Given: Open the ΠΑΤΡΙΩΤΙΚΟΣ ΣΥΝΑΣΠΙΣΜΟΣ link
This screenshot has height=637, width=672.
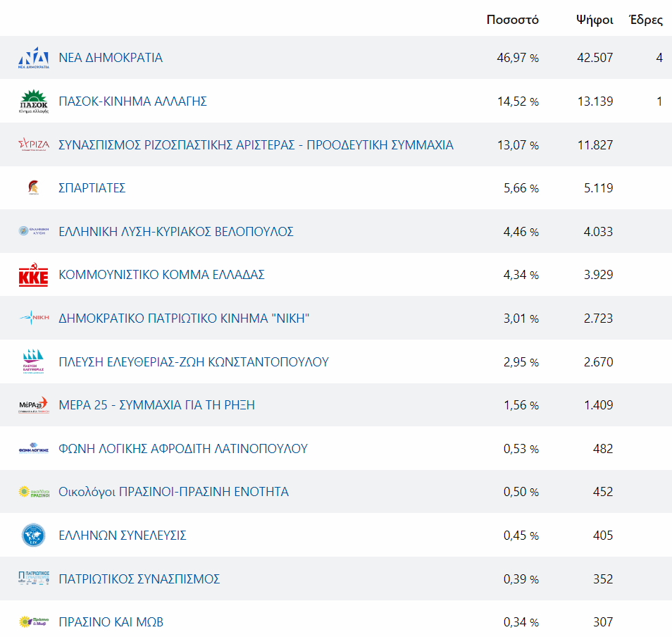Looking at the screenshot, I should coord(139,579).
